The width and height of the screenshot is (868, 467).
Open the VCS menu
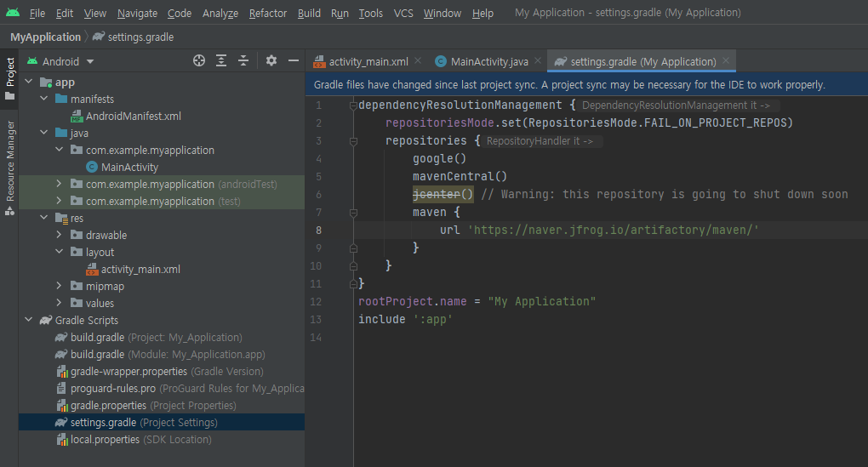403,13
